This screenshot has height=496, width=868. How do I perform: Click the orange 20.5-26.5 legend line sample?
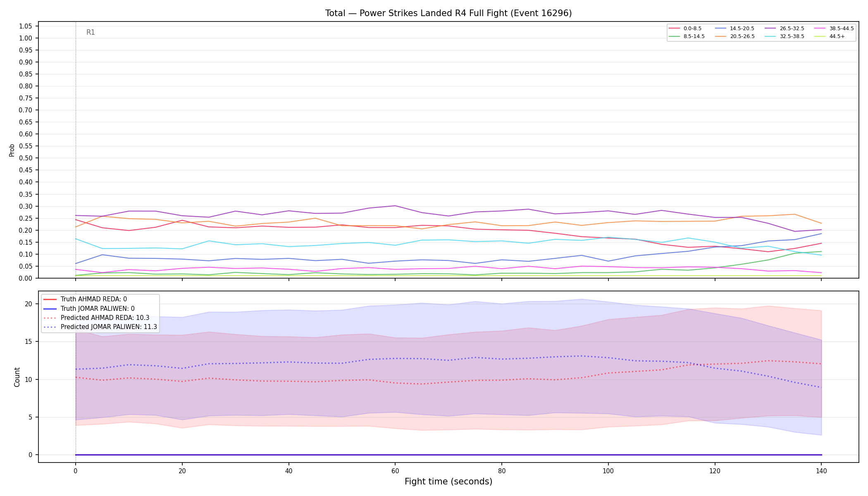721,36
